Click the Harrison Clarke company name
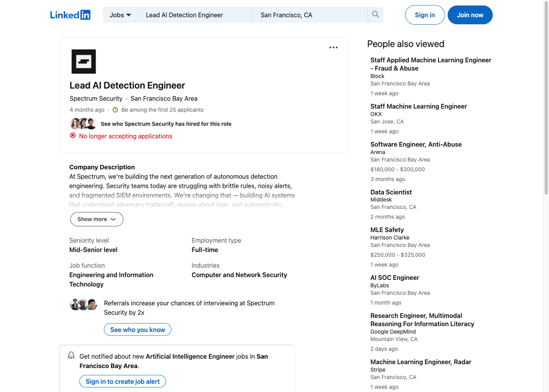 (x=390, y=238)
